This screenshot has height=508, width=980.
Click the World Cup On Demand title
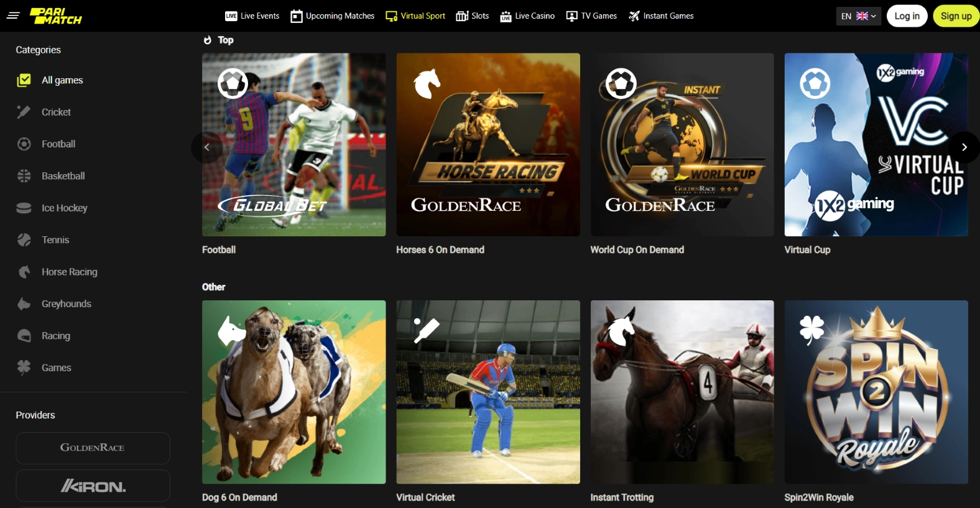pyautogui.click(x=637, y=250)
